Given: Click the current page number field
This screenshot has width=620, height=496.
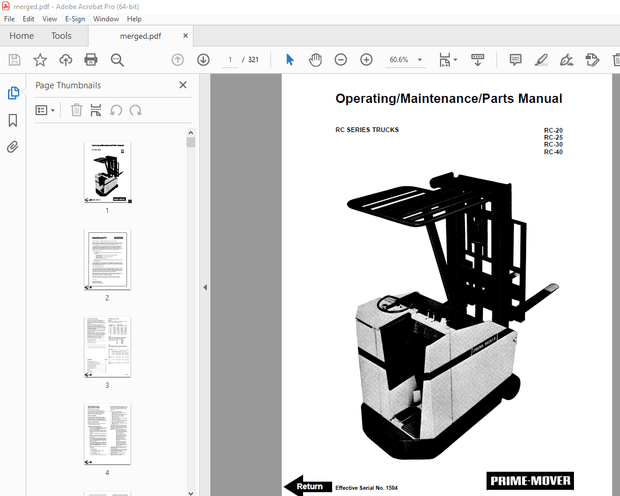Looking at the screenshot, I should point(230,60).
